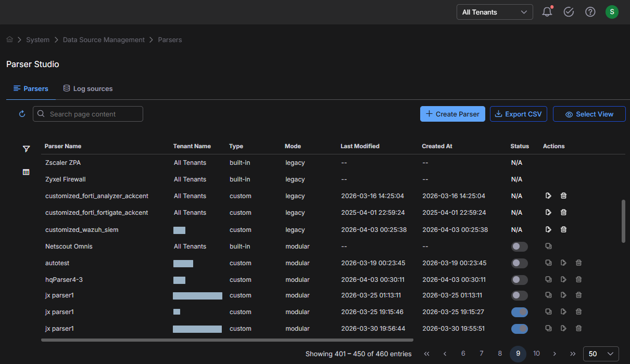630x364 pixels.
Task: Enable the Netscout Omnis parser status toggle
Action: [x=519, y=246]
